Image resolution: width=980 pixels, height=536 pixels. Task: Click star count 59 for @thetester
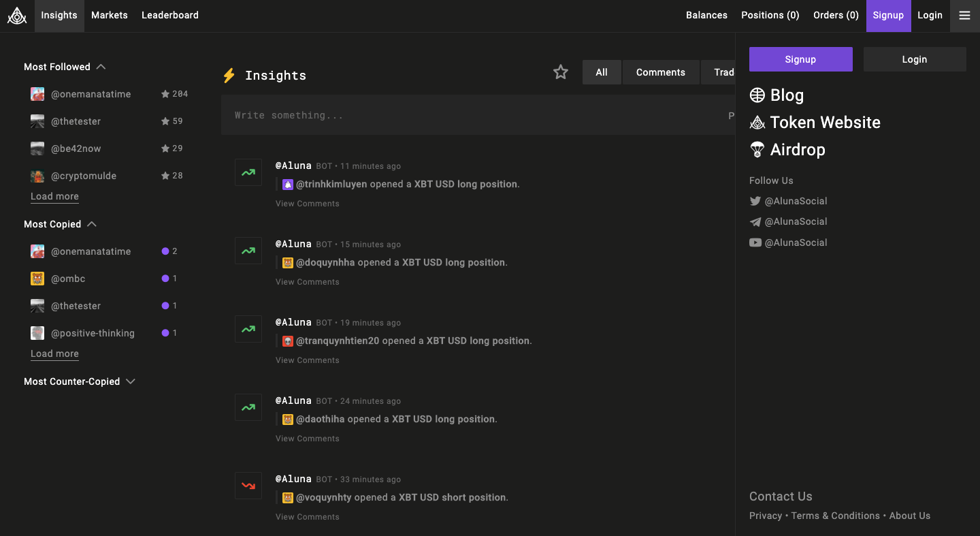[x=171, y=121]
